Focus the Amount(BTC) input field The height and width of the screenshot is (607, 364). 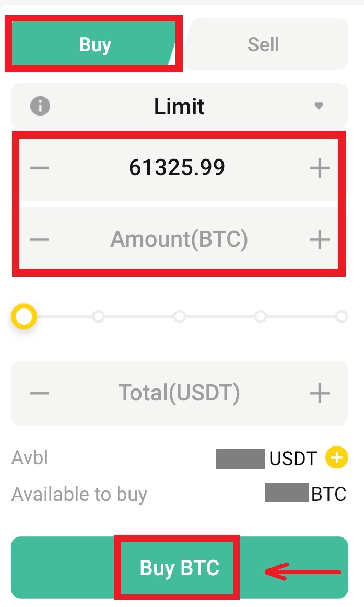pyautogui.click(x=179, y=239)
